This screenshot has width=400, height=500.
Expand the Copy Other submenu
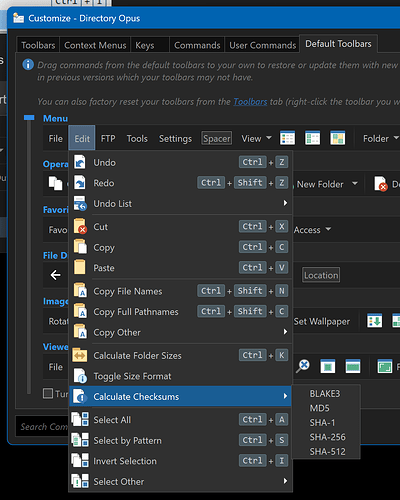[285, 332]
